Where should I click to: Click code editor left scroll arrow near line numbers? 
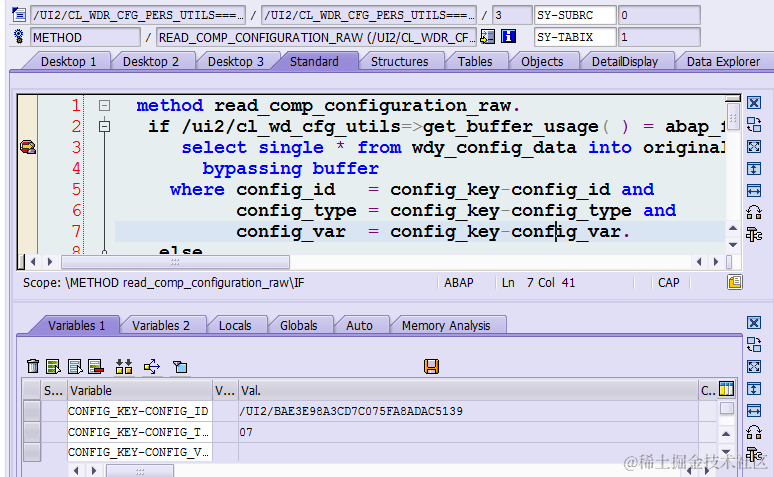(x=33, y=262)
